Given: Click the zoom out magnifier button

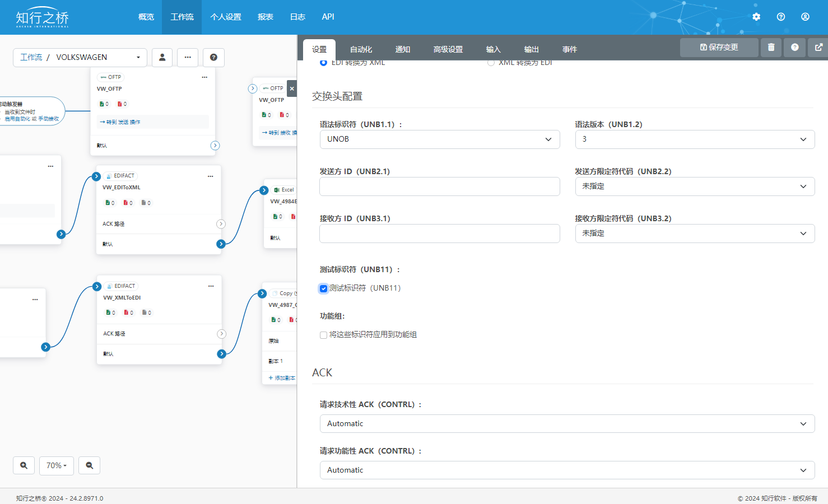Looking at the screenshot, I should tap(89, 465).
